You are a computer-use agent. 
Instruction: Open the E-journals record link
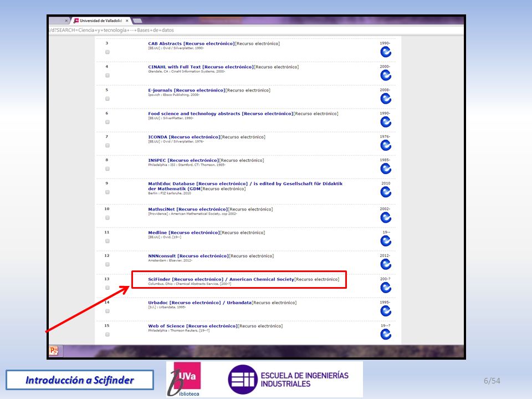(x=186, y=90)
